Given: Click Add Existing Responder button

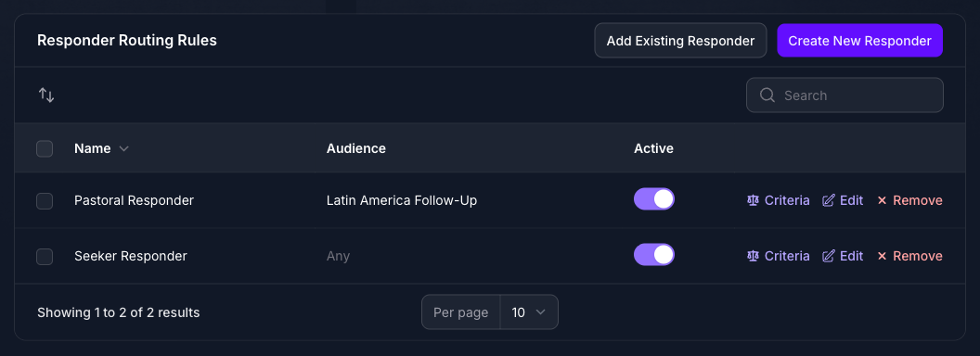Looking at the screenshot, I should pyautogui.click(x=680, y=41).
